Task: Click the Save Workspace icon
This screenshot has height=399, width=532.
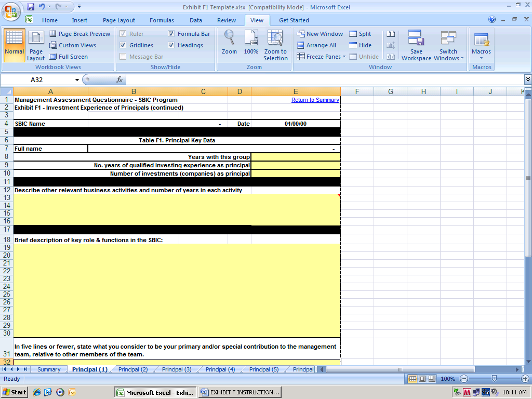Action: coord(416,45)
